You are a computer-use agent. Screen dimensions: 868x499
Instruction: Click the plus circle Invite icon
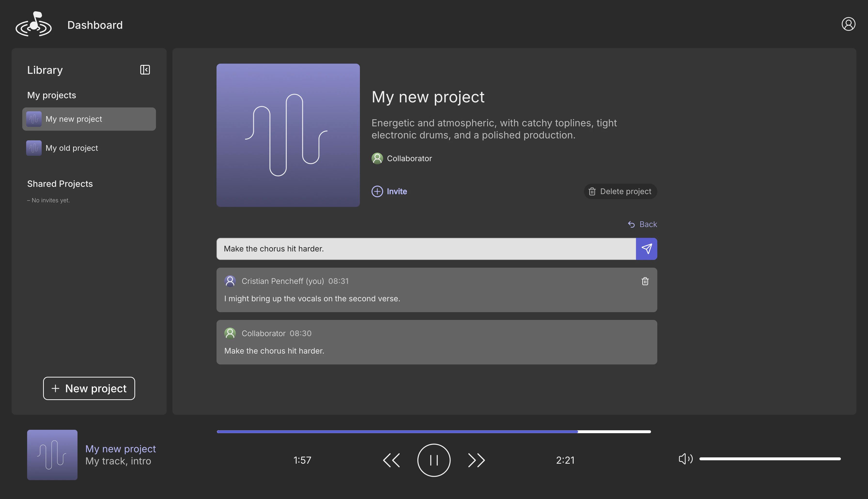[x=377, y=191]
